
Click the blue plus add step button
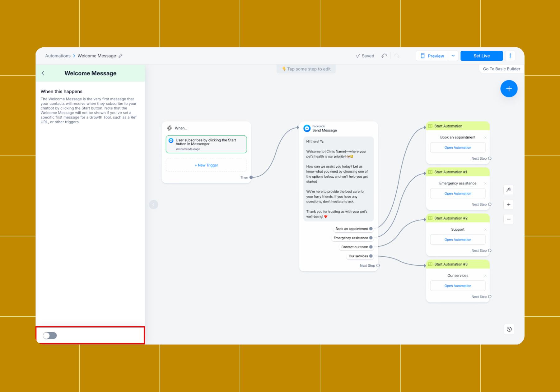tap(509, 89)
